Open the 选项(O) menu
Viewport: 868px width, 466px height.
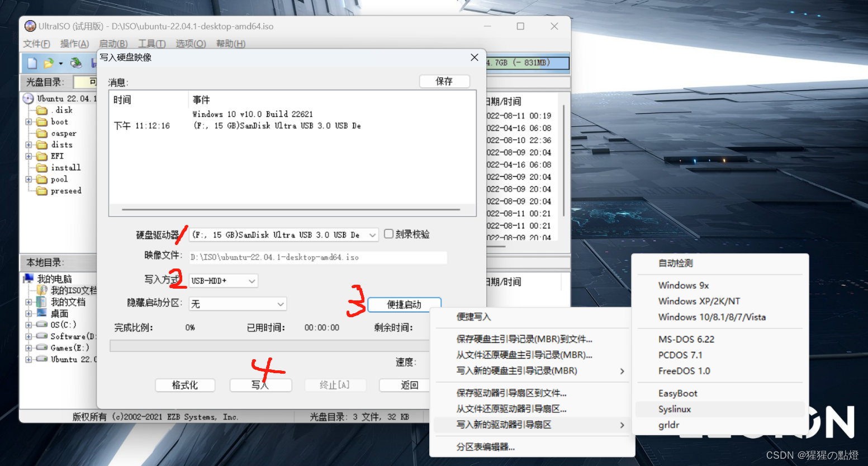point(191,44)
